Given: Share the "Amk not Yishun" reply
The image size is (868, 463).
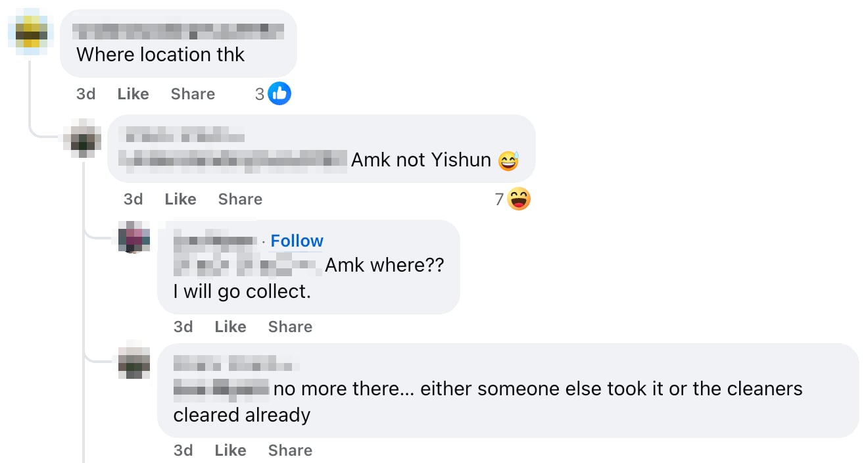Looking at the screenshot, I should (x=240, y=199).
